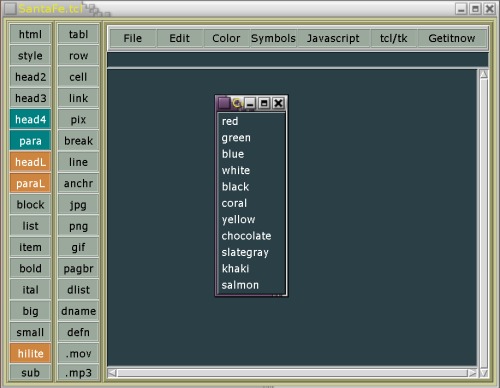Click the pagbr button
Screen dimensions: 500x388
click(x=78, y=268)
